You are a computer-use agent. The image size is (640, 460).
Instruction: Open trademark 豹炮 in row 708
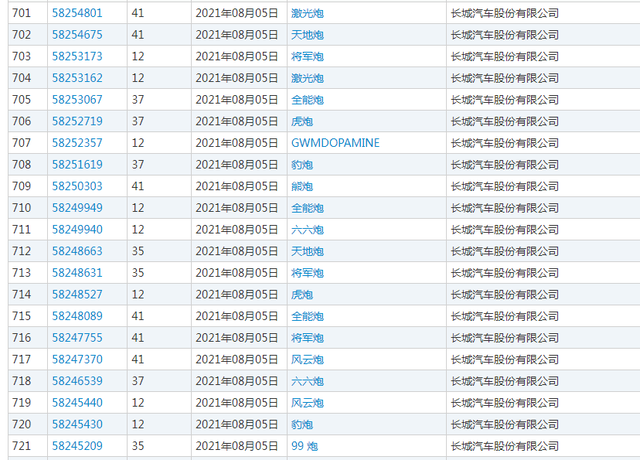click(x=302, y=164)
